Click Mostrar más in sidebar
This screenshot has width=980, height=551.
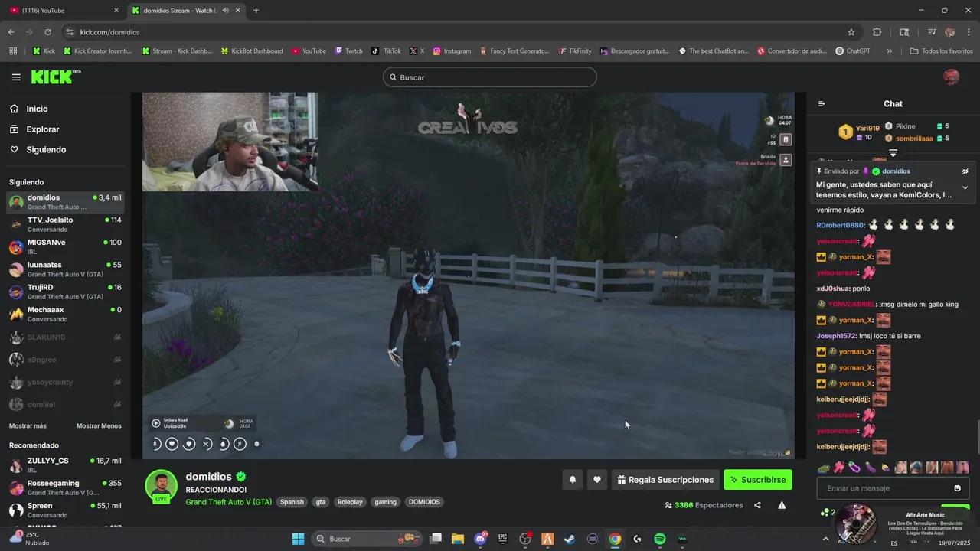pos(28,425)
